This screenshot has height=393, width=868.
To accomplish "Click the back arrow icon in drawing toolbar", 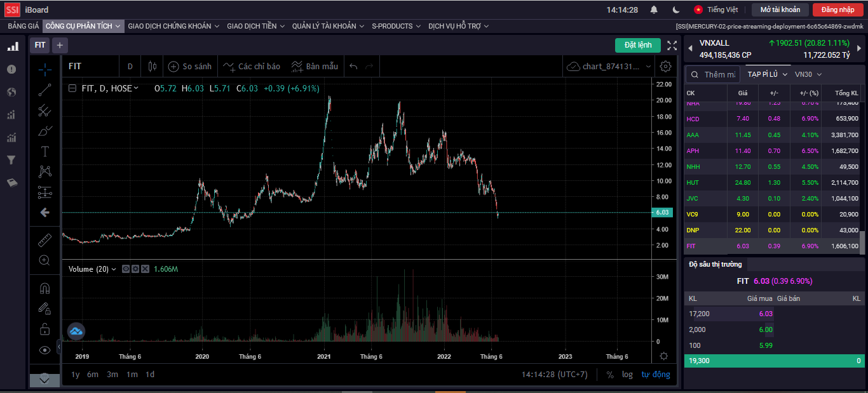I will (44, 212).
